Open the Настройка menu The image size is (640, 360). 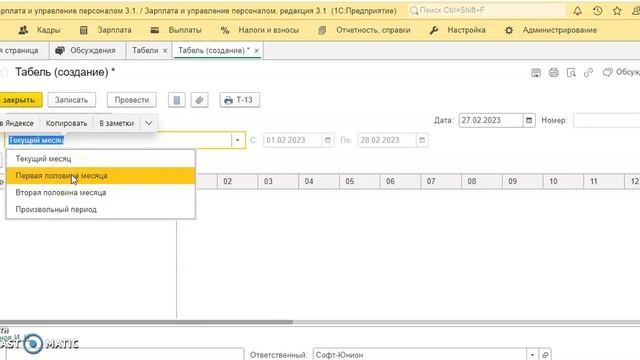coord(458,30)
